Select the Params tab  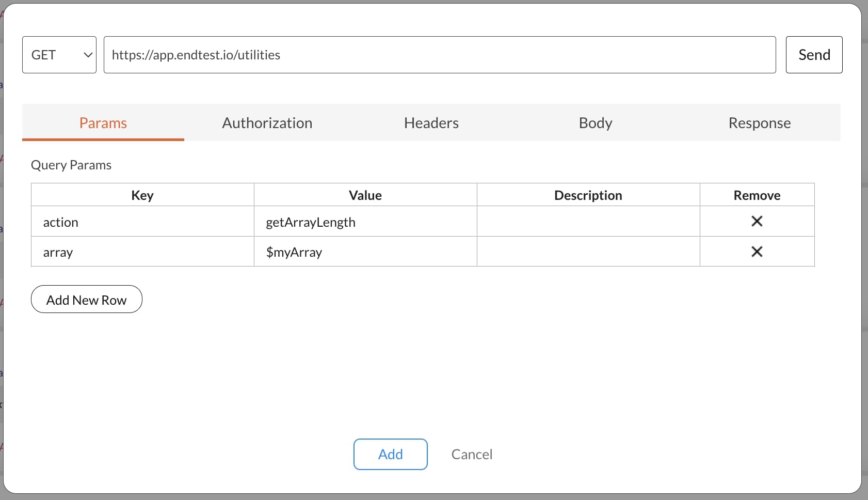tap(103, 123)
